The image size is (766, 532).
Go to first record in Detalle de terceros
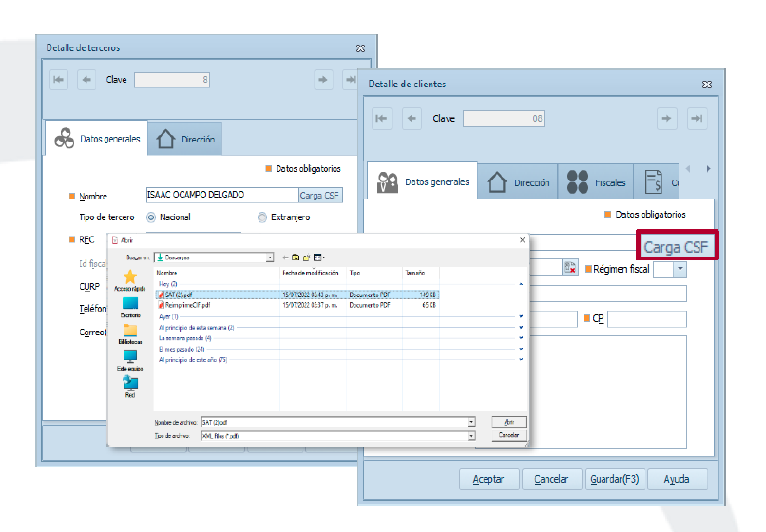tap(59, 80)
